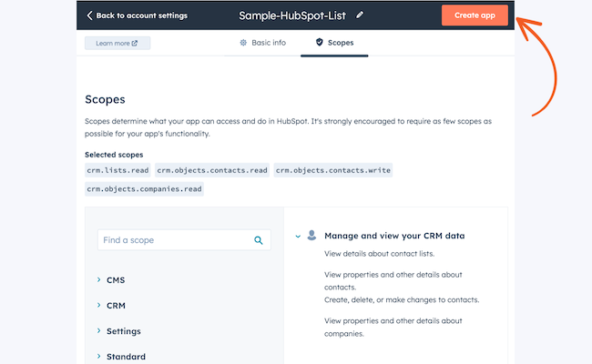Click the CRM category label
The width and height of the screenshot is (592, 364).
(116, 306)
